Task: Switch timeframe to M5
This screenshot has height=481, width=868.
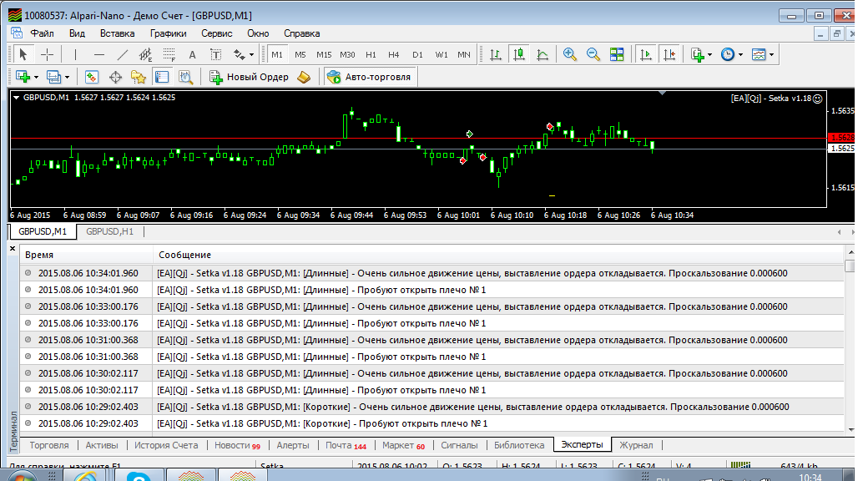Action: [x=300, y=54]
